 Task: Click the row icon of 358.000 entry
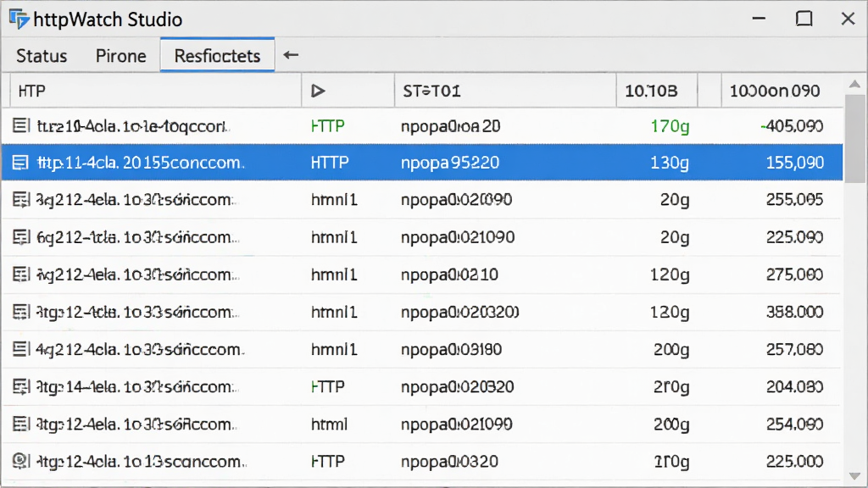(x=21, y=312)
